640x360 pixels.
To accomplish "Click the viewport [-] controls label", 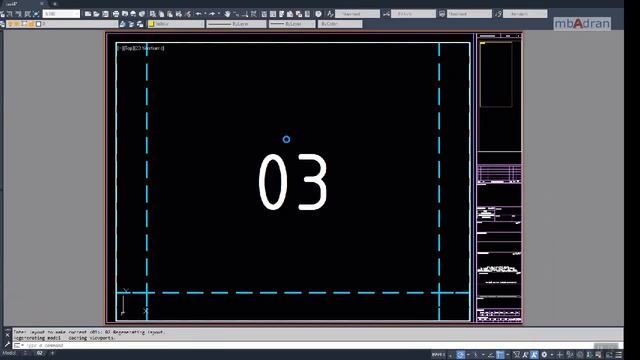I will click(120, 48).
